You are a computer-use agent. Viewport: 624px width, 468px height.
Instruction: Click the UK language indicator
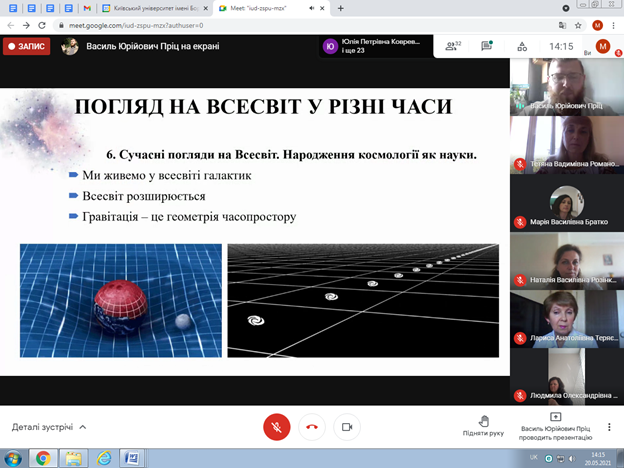click(534, 458)
